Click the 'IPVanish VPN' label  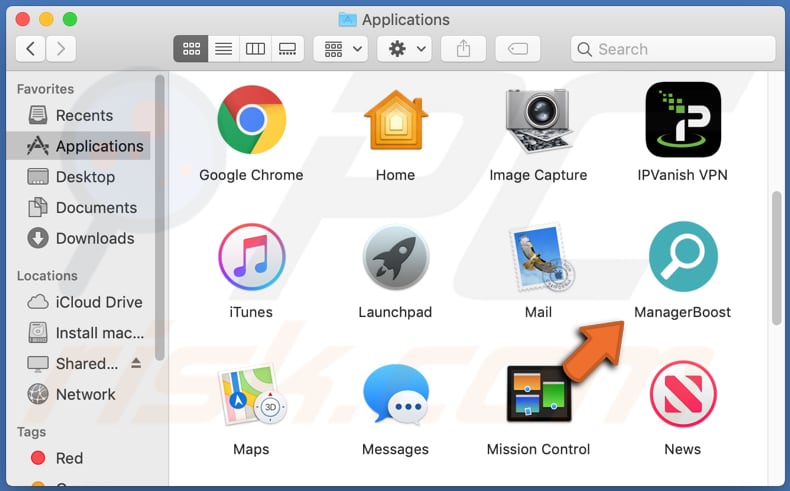(683, 175)
